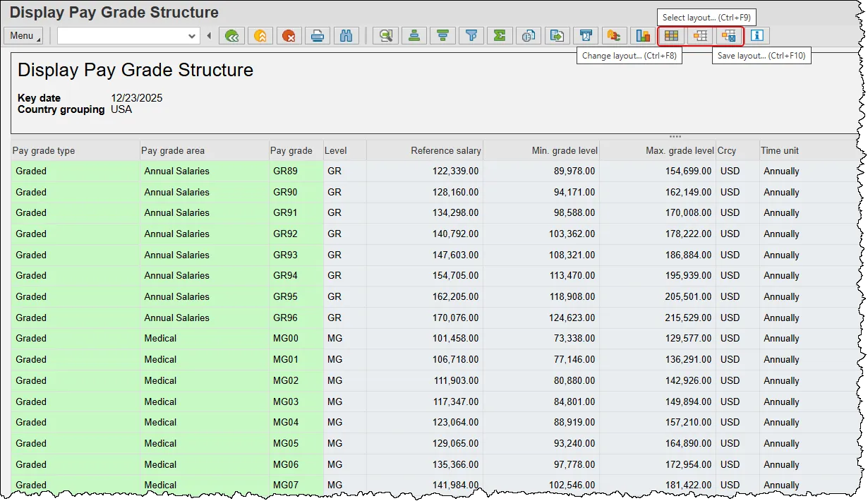Click the green Back icon

point(232,36)
